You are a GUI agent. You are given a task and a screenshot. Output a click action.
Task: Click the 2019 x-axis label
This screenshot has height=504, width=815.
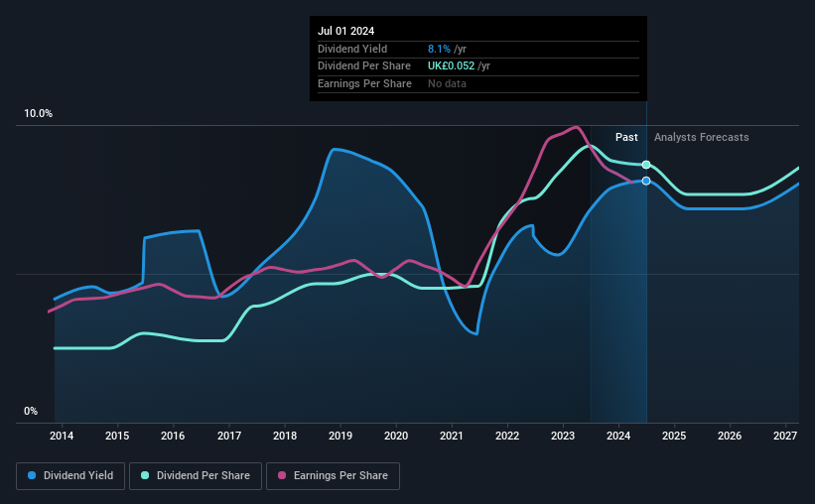340,436
